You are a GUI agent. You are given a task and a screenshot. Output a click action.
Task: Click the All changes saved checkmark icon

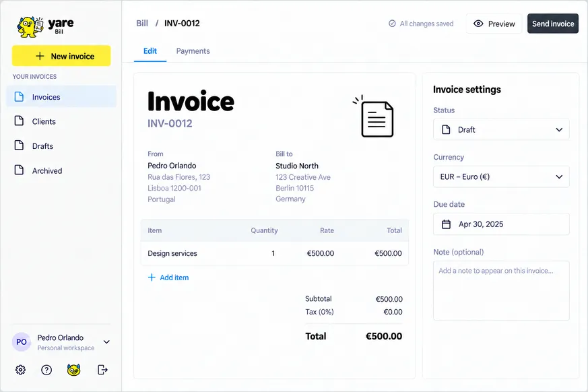pos(392,24)
